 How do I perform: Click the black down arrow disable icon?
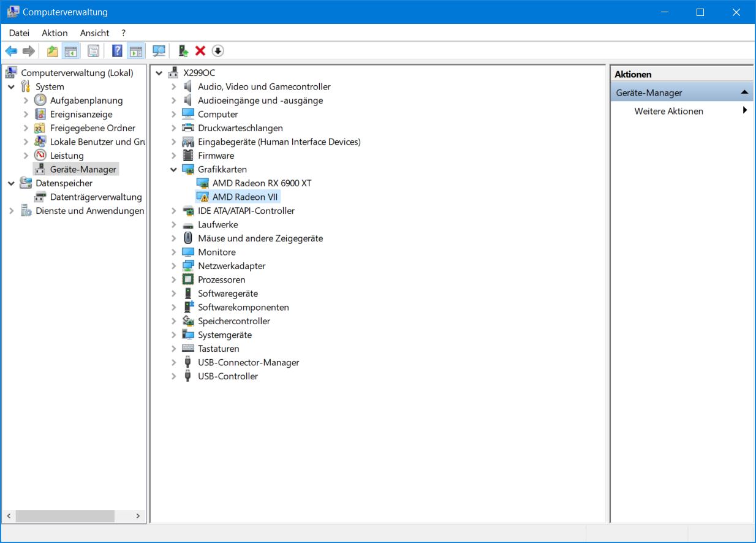[217, 51]
